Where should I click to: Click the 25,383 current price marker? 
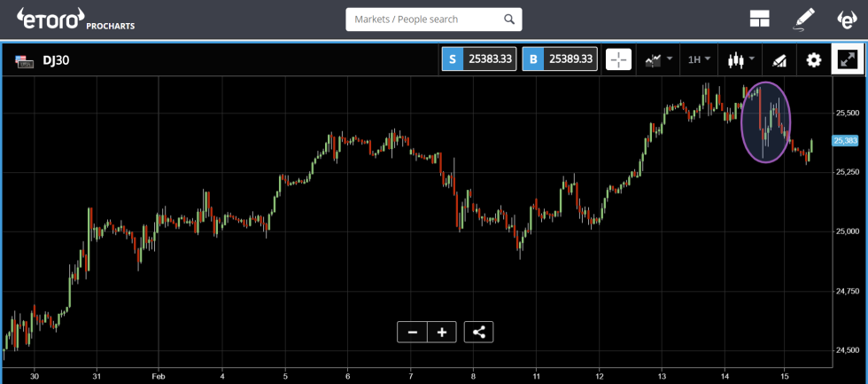click(x=844, y=140)
